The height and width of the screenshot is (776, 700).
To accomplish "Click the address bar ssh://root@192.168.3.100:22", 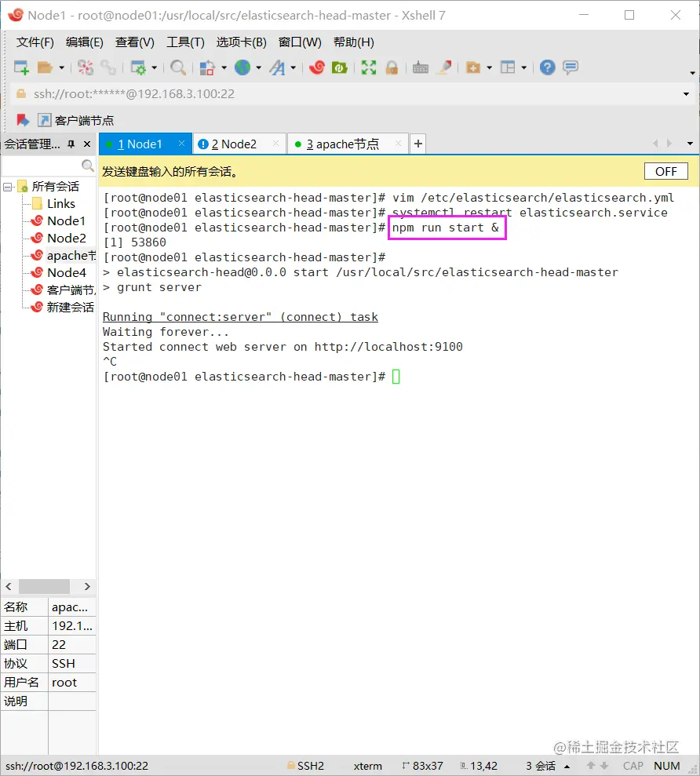I will click(347, 94).
